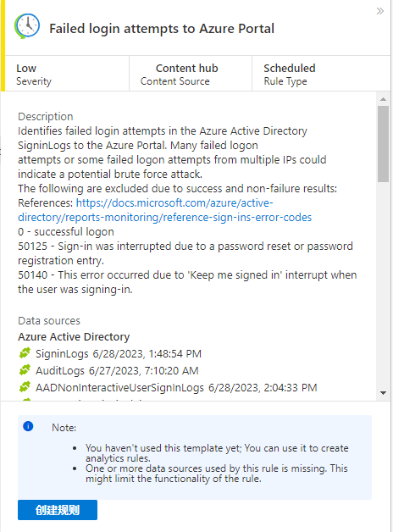Click the scheduled rule clock icon

[x=27, y=26]
